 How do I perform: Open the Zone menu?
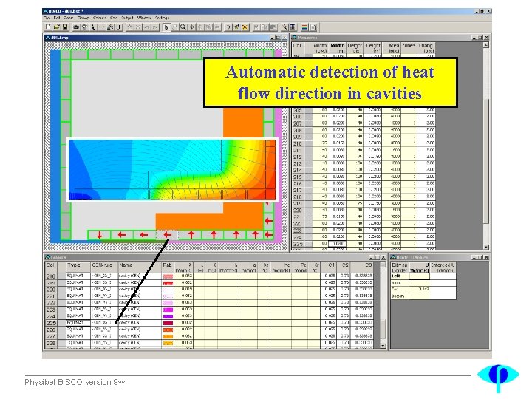pyautogui.click(x=69, y=18)
